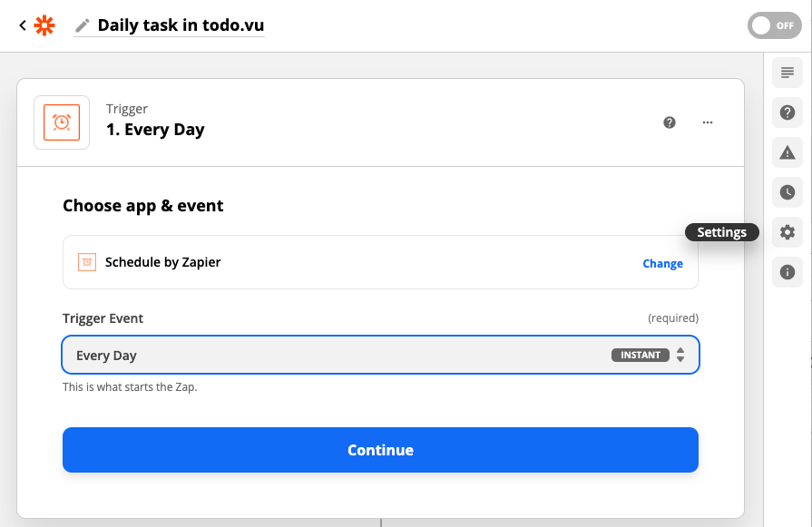Toggle the Zap OFF switch on

pos(774,25)
